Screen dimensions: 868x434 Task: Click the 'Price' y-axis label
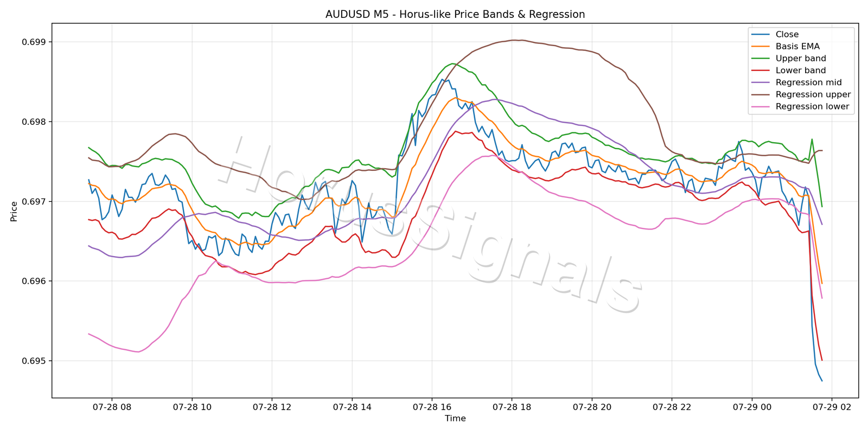(x=14, y=211)
